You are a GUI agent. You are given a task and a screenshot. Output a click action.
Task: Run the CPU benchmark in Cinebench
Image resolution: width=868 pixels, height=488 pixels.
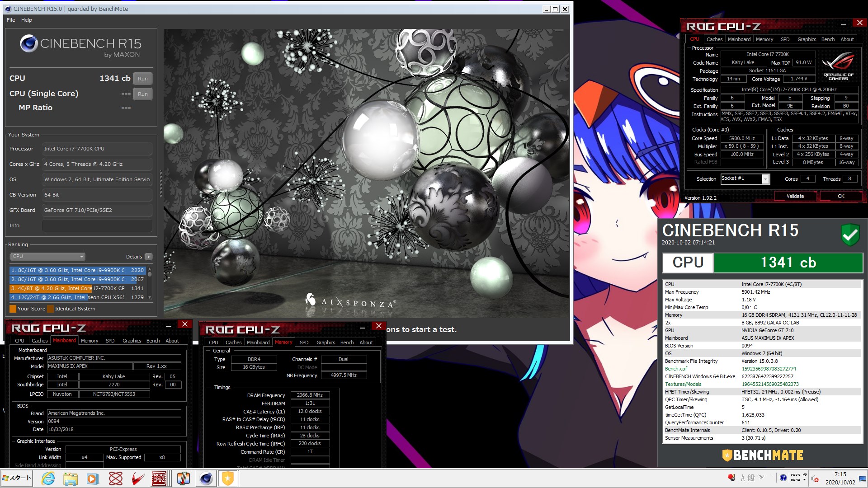(143, 79)
